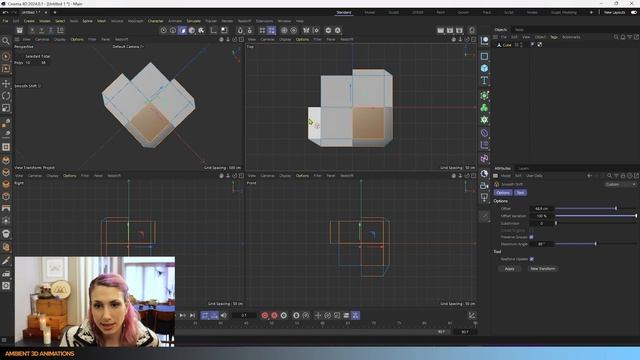Click the add layout plus button
640x360 pixels.
point(591,13)
